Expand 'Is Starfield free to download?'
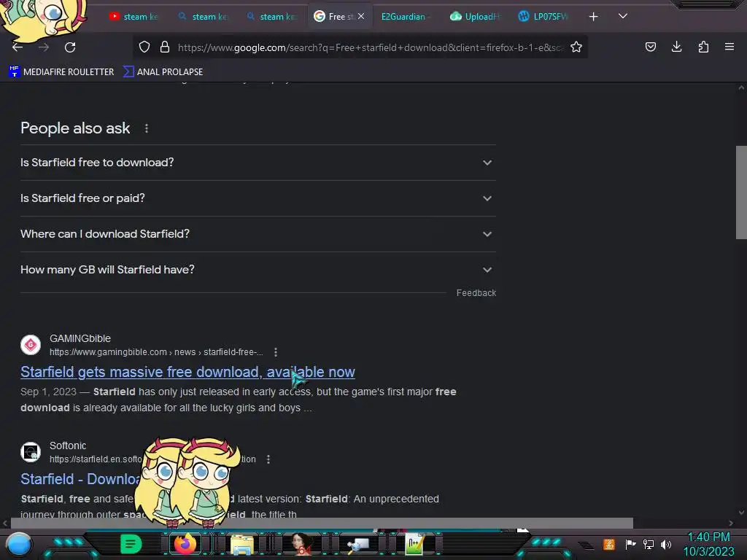This screenshot has height=560, width=747. (258, 163)
